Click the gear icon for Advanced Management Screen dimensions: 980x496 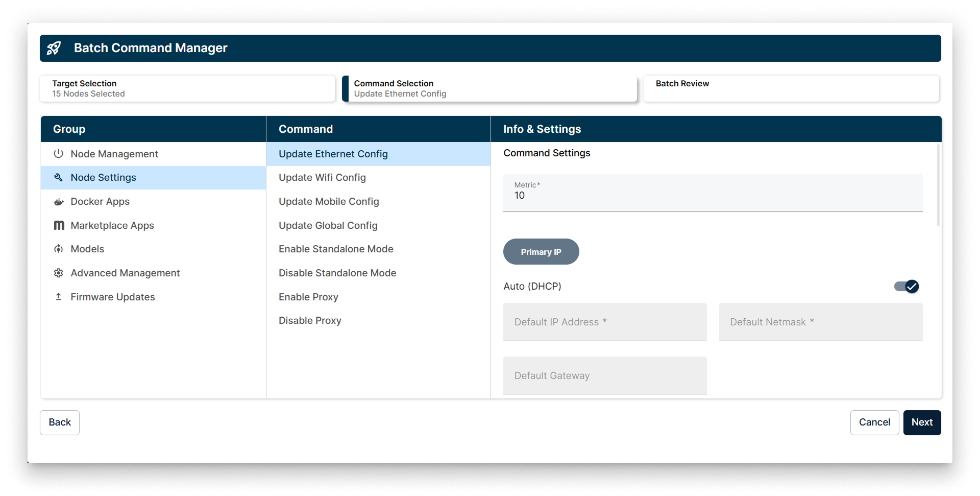(58, 273)
